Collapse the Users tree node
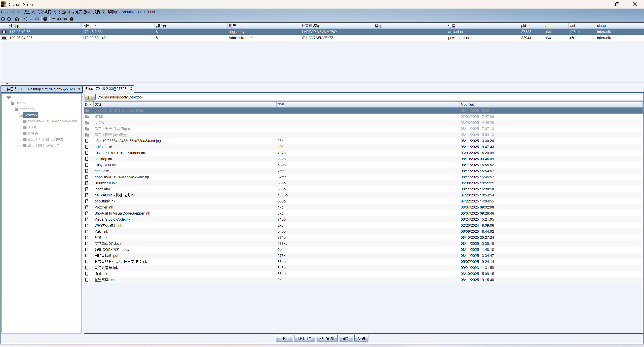Screen dimensions: 644x347 tap(7, 103)
